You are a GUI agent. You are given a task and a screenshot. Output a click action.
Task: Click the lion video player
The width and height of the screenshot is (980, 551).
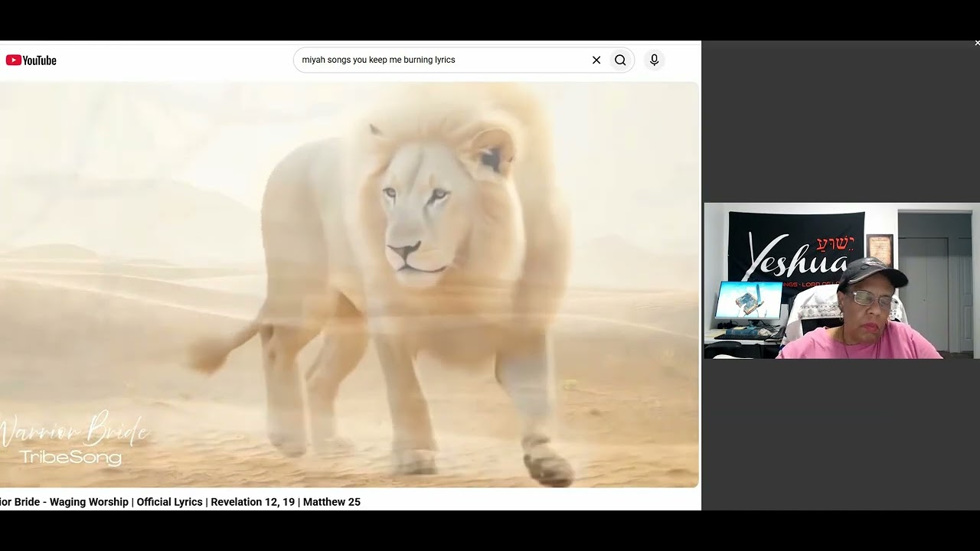349,285
